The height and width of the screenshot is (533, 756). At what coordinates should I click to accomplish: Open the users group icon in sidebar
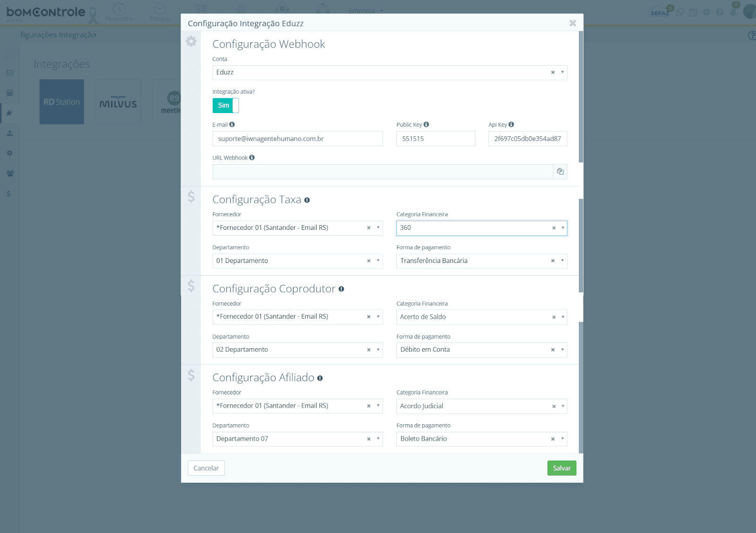10,174
